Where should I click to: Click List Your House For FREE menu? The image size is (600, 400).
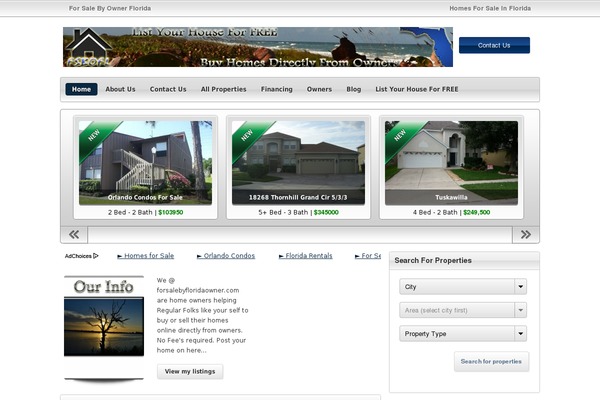pos(417,89)
